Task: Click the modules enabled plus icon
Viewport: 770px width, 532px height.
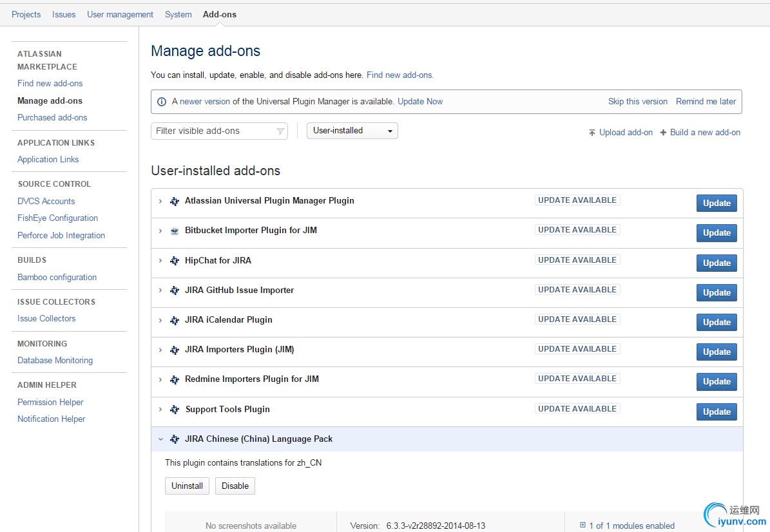Action: click(x=583, y=525)
